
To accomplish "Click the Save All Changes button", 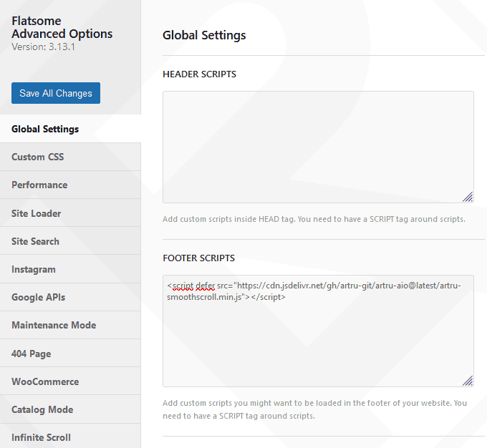I will point(56,93).
